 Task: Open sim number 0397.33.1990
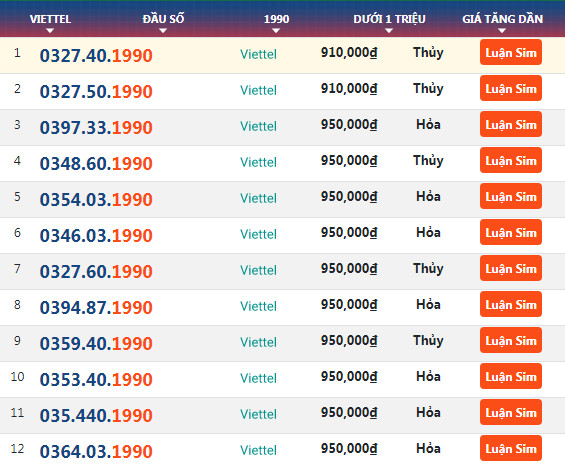(96, 128)
